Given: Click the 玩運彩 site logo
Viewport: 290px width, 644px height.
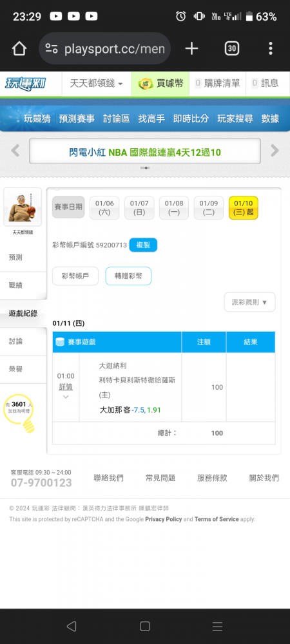Looking at the screenshot, I should (x=26, y=83).
